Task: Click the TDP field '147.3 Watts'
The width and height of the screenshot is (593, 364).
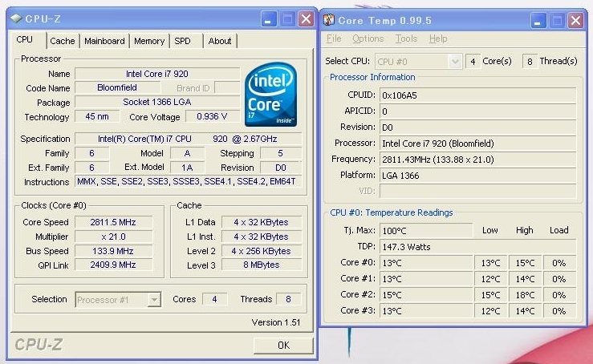Action: pyautogui.click(x=477, y=247)
